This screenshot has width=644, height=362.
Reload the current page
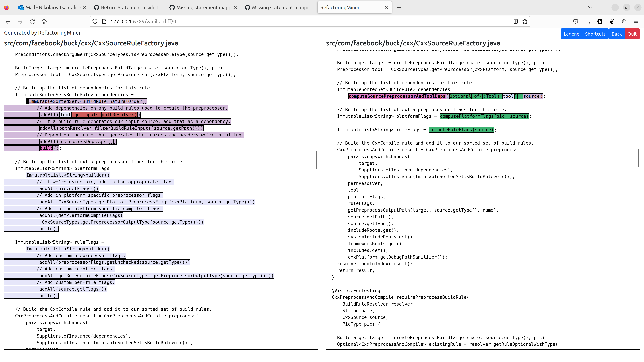pos(32,22)
